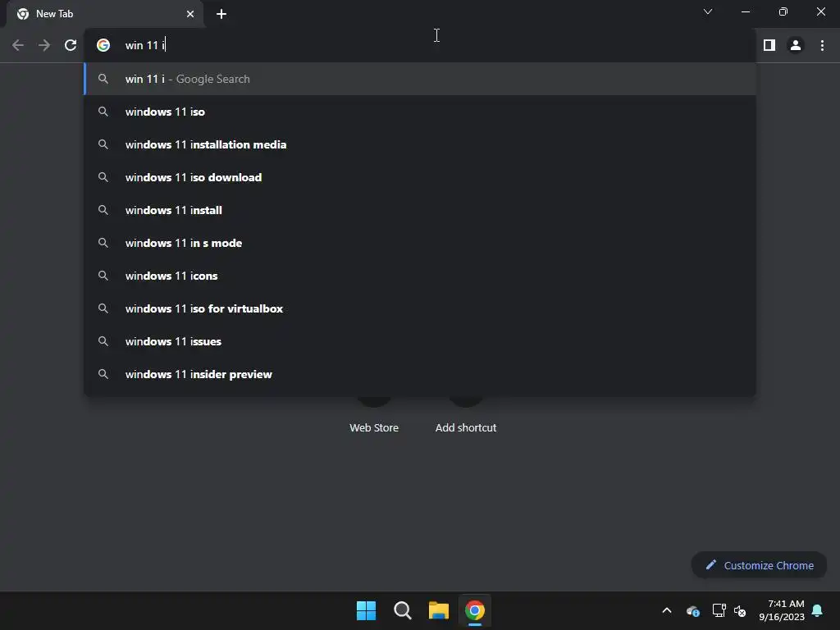Open File Explorer from the taskbar
This screenshot has width=840, height=630.
coord(439,610)
